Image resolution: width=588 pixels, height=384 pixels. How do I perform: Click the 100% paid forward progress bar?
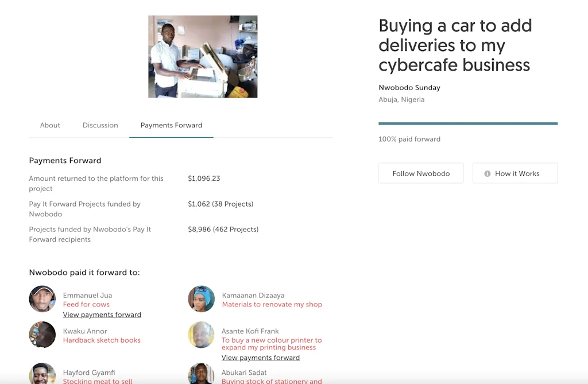(x=468, y=123)
